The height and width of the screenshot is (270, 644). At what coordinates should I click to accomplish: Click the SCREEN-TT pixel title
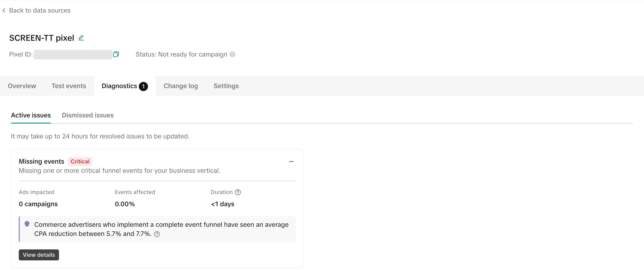point(42,38)
